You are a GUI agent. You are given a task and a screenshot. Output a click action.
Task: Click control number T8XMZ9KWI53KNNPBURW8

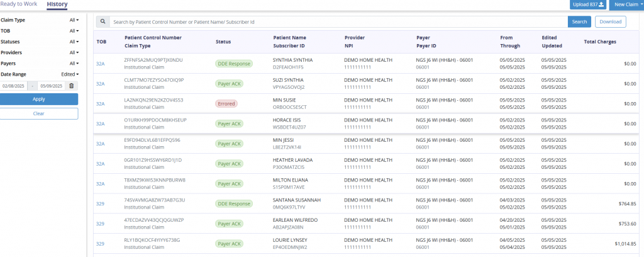click(x=155, y=180)
